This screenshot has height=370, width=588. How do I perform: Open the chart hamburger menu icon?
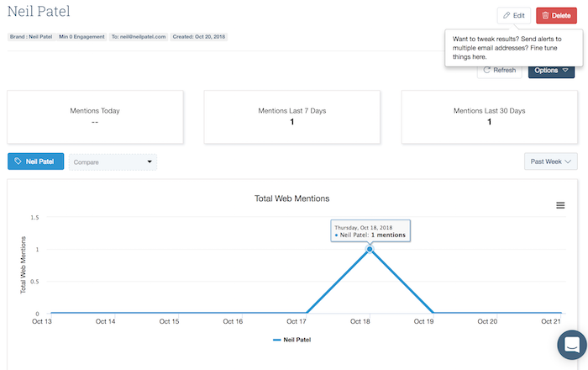pyautogui.click(x=560, y=205)
